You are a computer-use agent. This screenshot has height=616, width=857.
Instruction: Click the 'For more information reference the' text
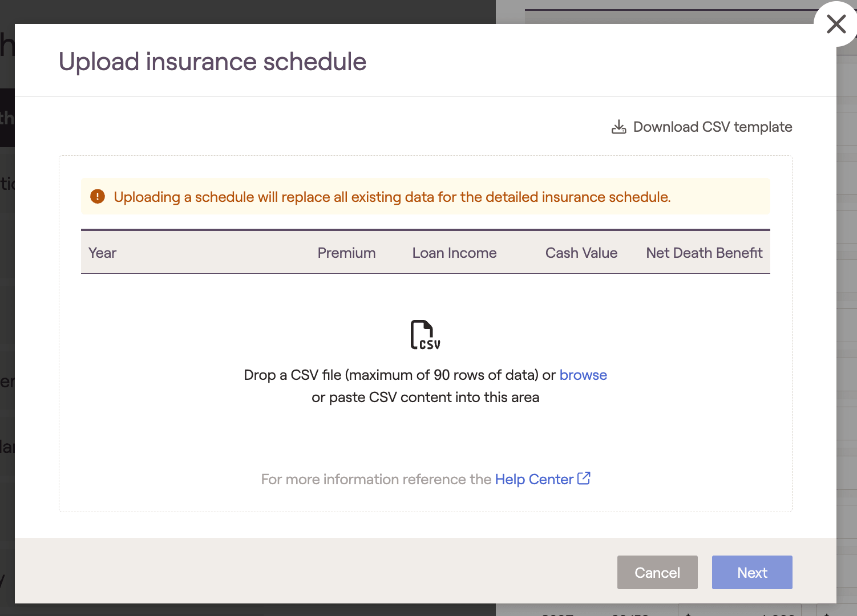[375, 480]
